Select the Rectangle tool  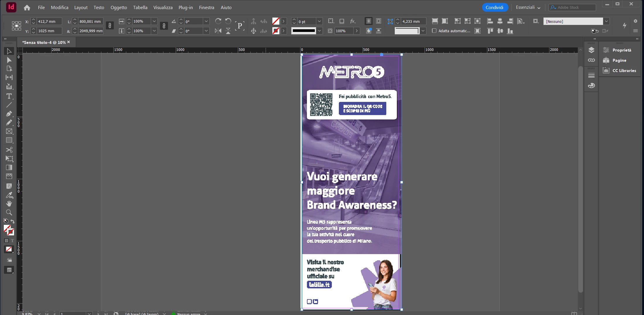[9, 140]
